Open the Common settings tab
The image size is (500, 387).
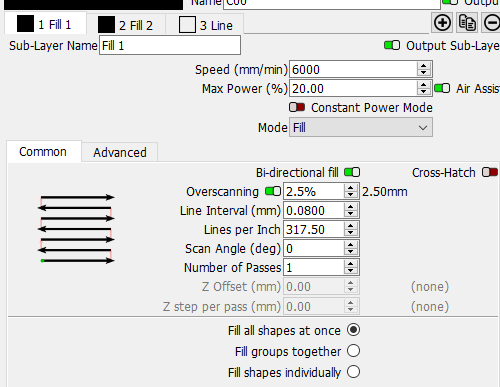click(x=44, y=152)
